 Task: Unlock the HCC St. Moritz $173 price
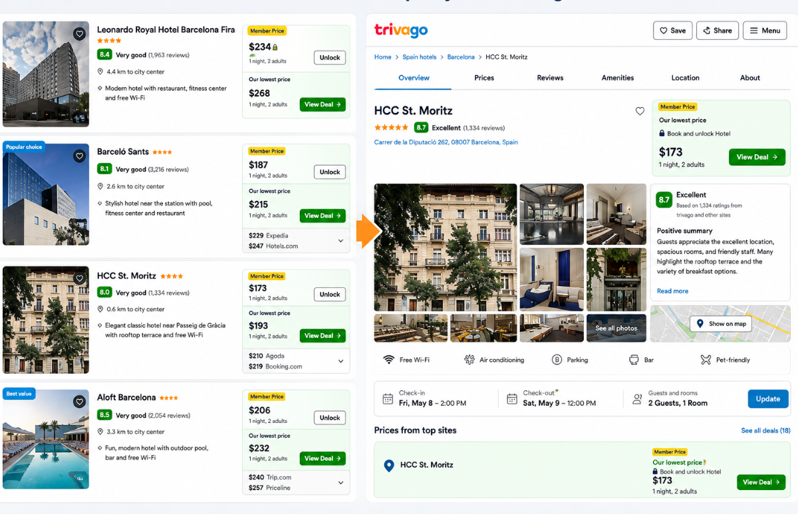(330, 294)
